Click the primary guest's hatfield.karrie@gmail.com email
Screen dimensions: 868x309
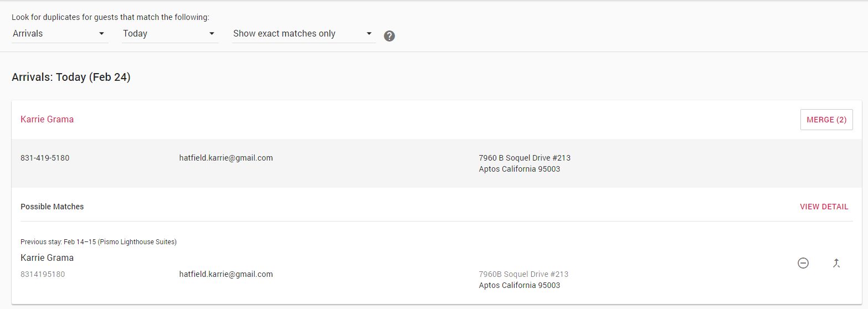[x=226, y=158]
